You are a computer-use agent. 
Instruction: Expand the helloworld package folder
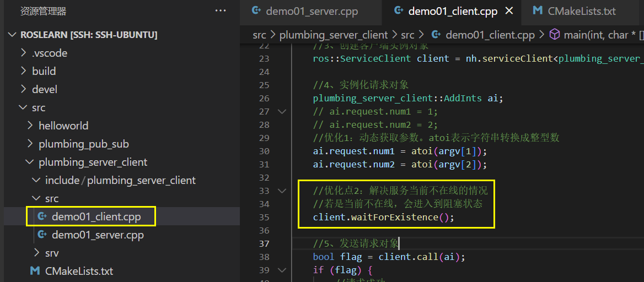click(x=31, y=126)
